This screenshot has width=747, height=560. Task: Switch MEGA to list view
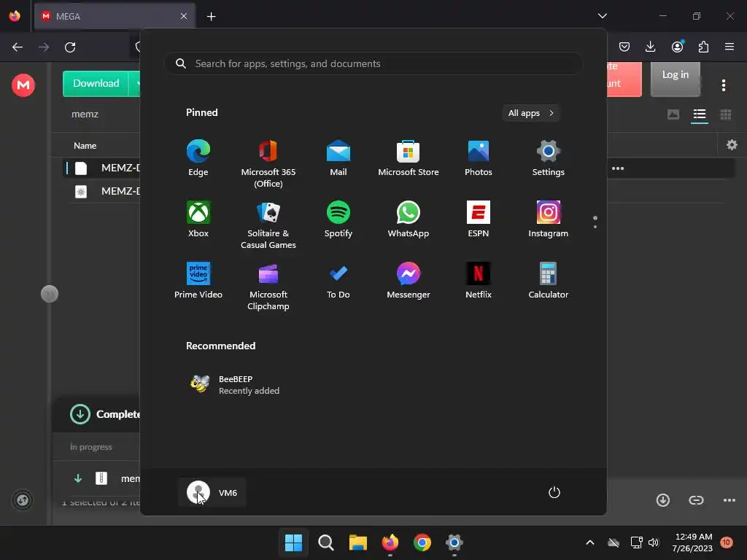tap(700, 114)
